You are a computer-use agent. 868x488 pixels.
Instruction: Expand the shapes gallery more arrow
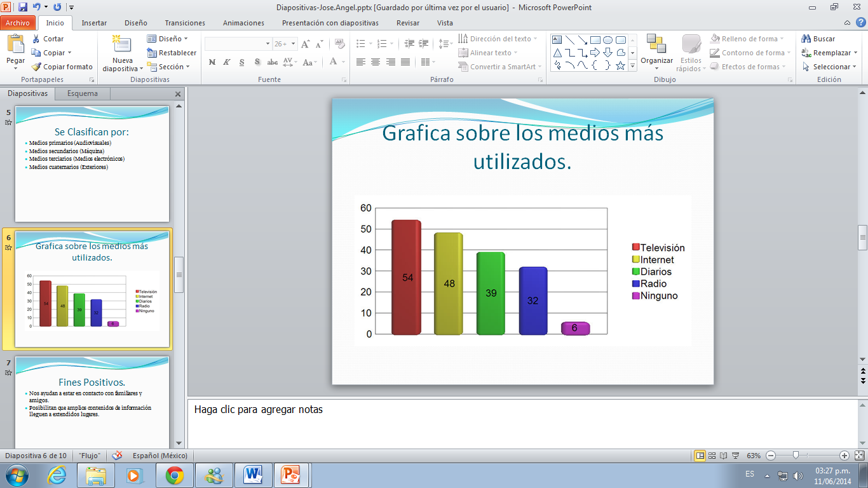pyautogui.click(x=632, y=66)
